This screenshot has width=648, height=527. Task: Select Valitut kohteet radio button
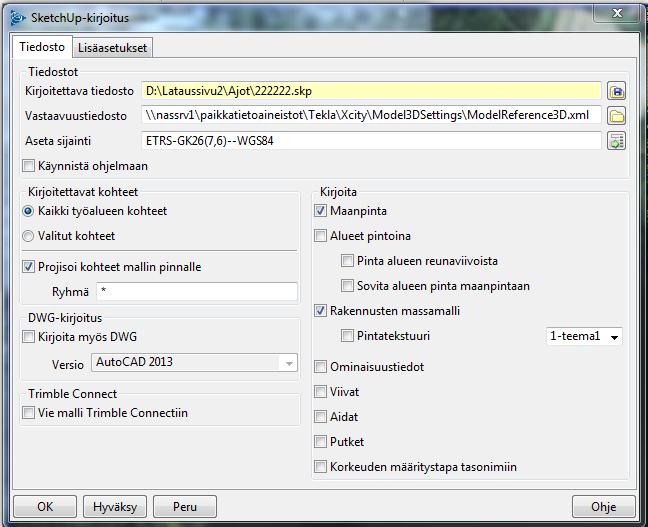click(28, 236)
